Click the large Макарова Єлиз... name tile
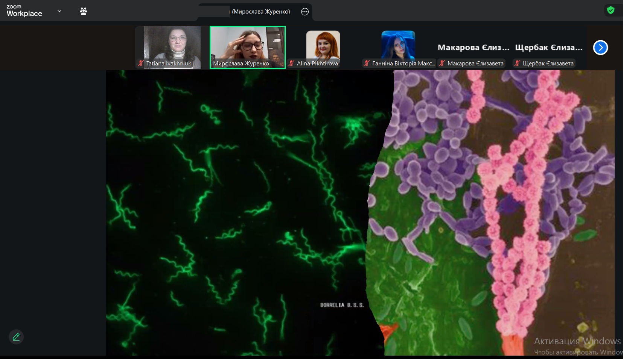The height and width of the screenshot is (359, 644). click(473, 47)
